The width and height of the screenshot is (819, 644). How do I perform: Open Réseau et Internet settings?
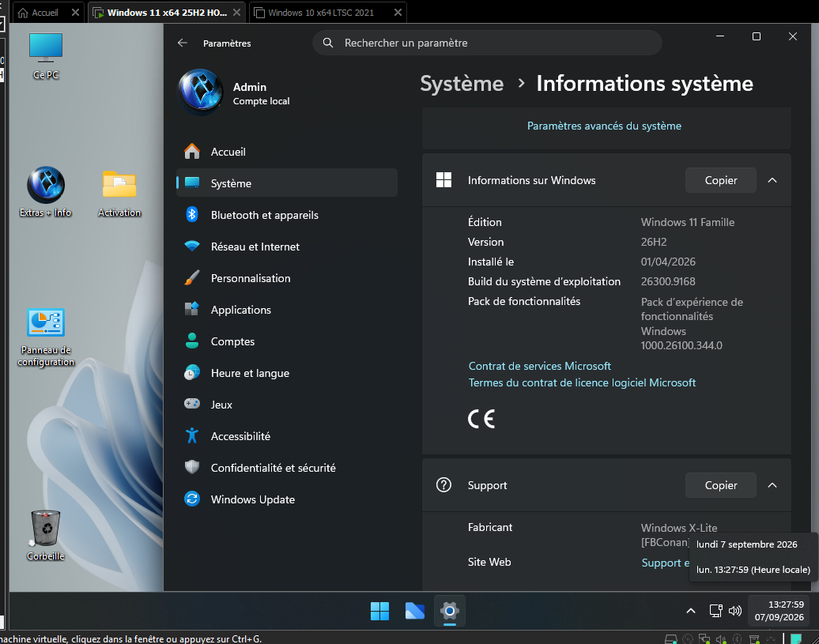point(287,247)
